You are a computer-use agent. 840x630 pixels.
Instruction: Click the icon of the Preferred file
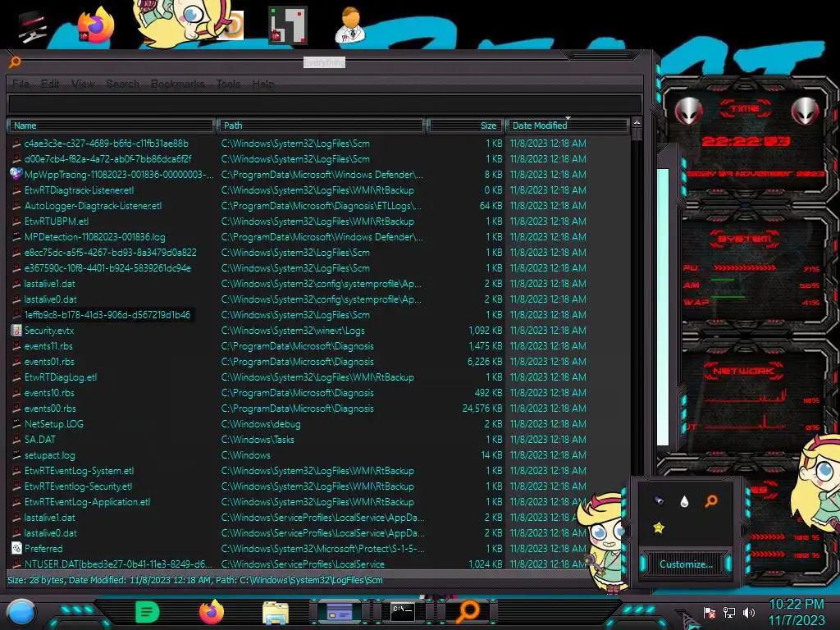pyautogui.click(x=16, y=548)
